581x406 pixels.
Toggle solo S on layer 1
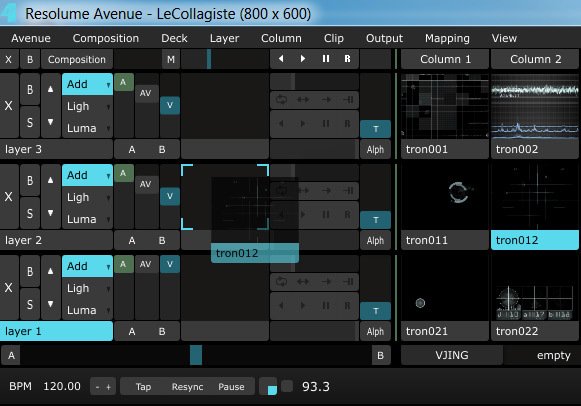coord(30,304)
